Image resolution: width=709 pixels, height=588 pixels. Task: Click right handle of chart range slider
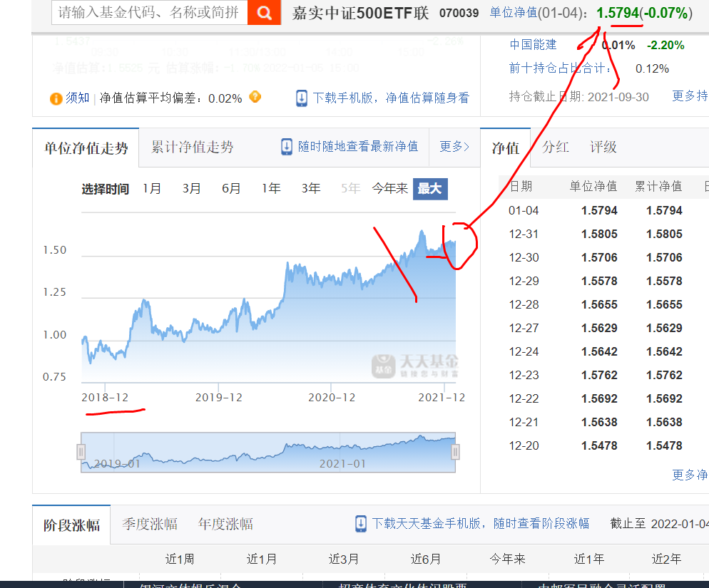click(455, 451)
